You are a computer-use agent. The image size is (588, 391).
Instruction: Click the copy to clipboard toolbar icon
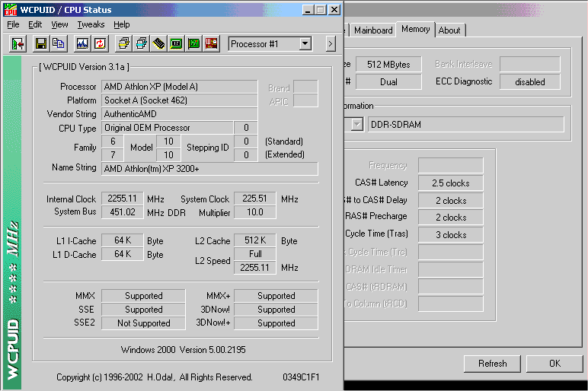coord(58,44)
